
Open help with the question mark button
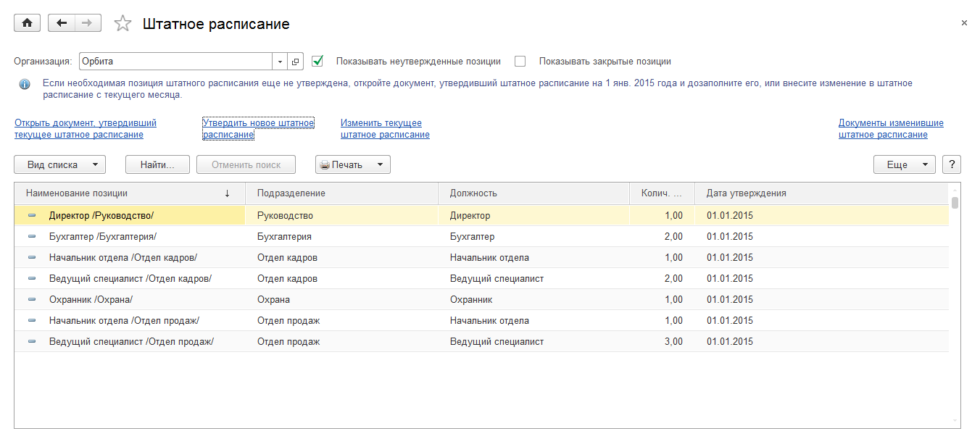[951, 164]
